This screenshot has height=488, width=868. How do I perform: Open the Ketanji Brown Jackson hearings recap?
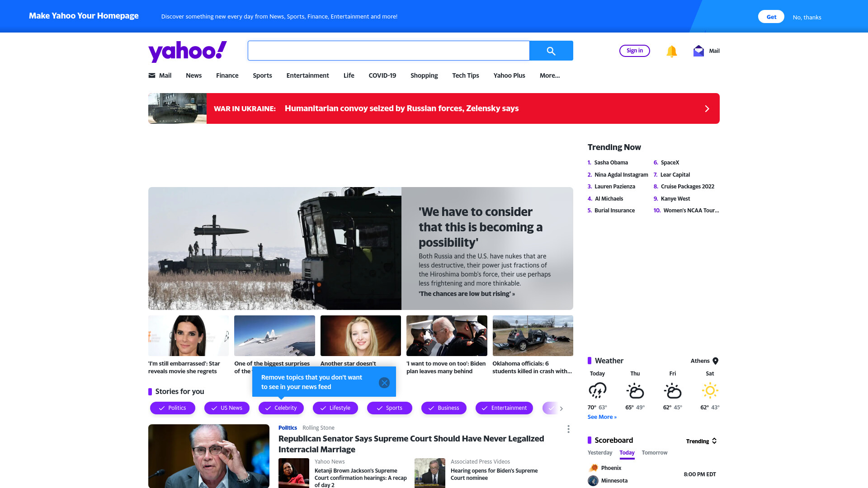[360, 478]
